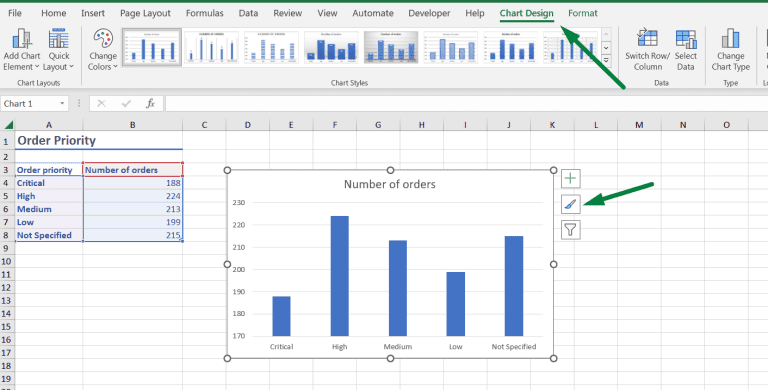Switch to the Review tab

288,13
